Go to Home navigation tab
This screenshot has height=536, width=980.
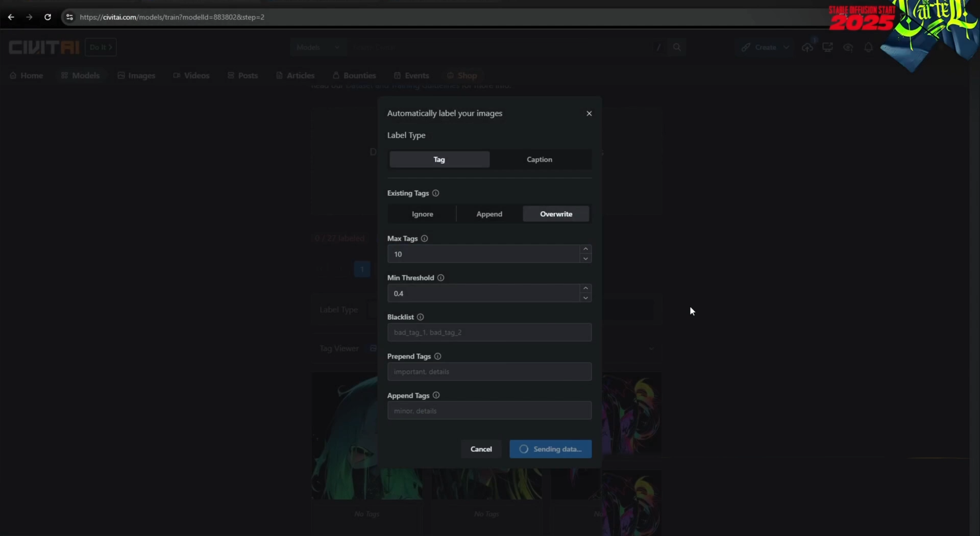pyautogui.click(x=26, y=75)
